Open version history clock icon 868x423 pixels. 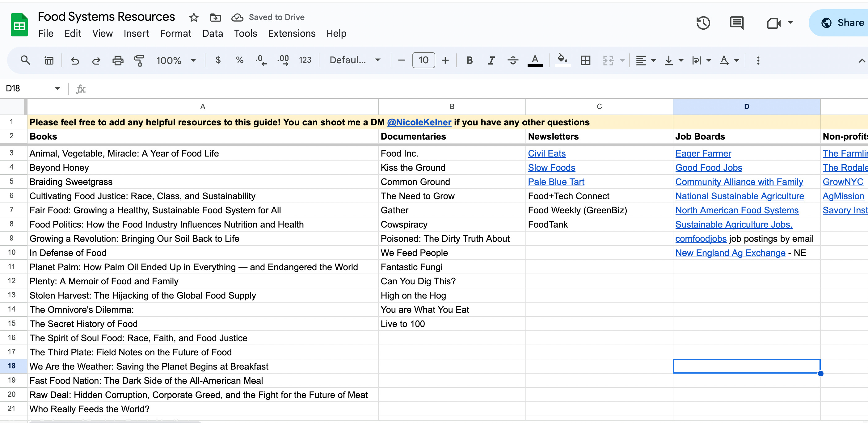pyautogui.click(x=703, y=23)
